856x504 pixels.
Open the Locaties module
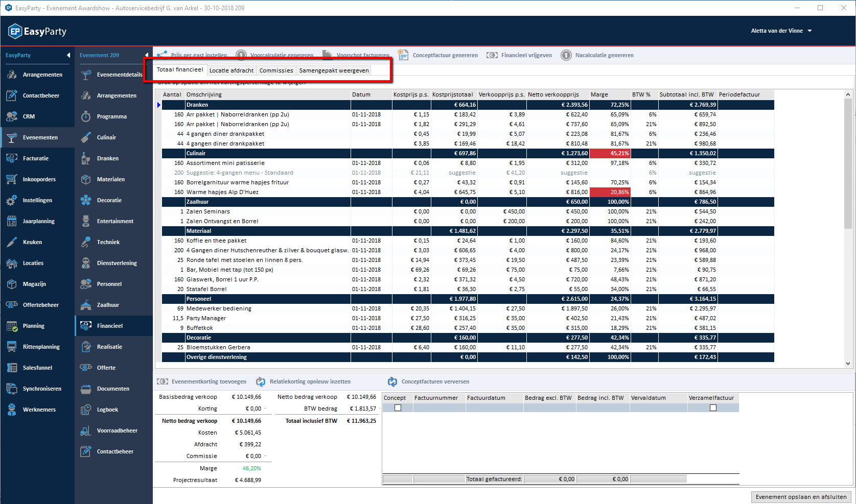tap(37, 263)
